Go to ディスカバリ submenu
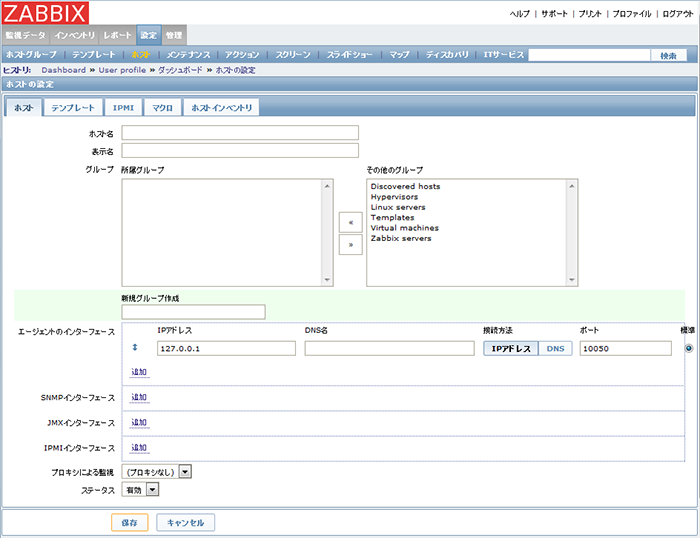Viewport: 700px width, 538px height. pyautogui.click(x=447, y=54)
